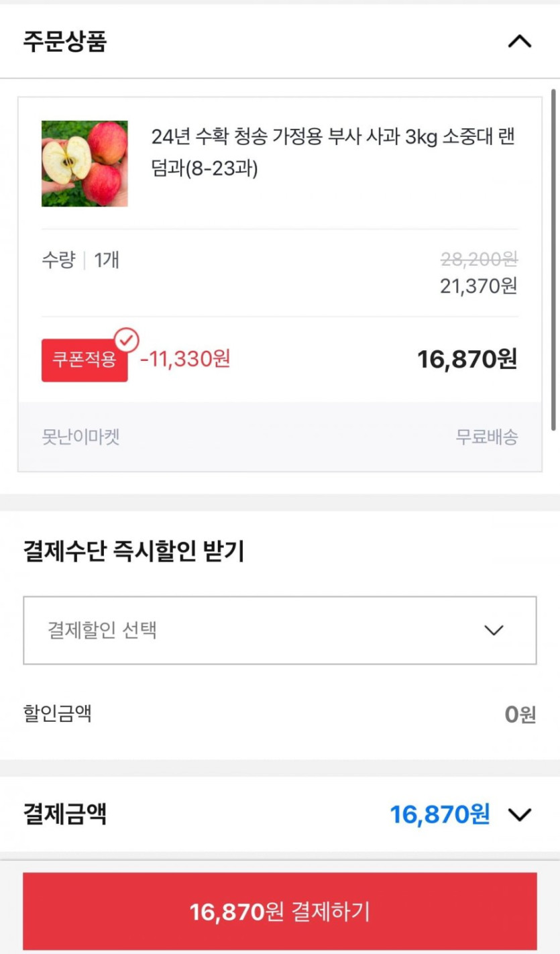Screen dimensions: 560x954
Task: Click the 못난이마켓 seller name
Action: 80,437
